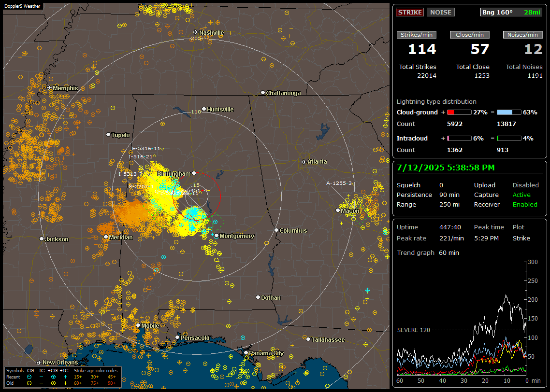Select the Close/min label box
Screen dimensions: 550x392
470,35
